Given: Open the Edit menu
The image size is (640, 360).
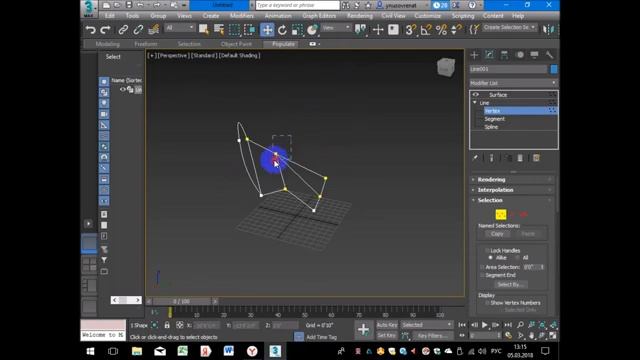Looking at the screenshot, I should [110, 16].
